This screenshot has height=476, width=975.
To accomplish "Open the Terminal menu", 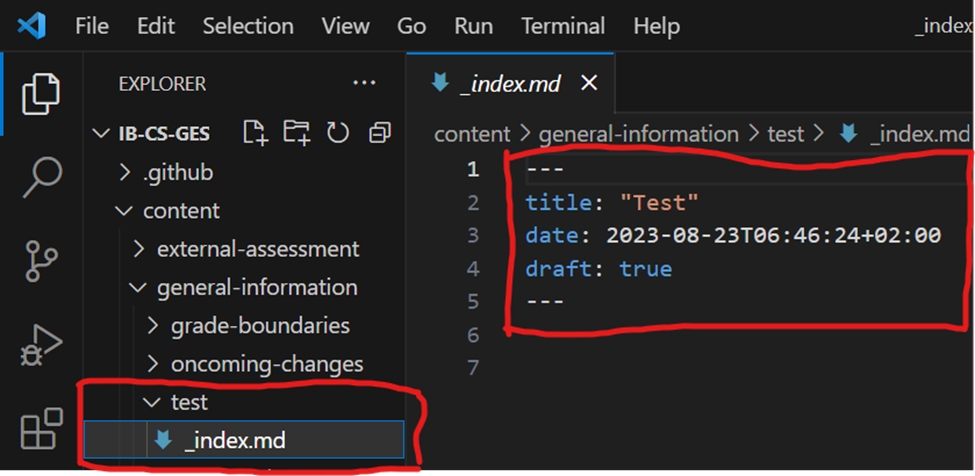I will [x=563, y=26].
